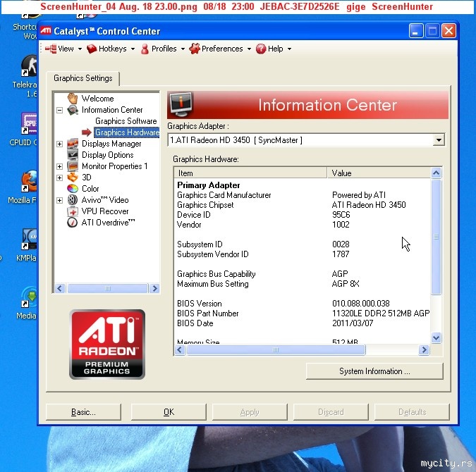The width and height of the screenshot is (476, 472).
Task: Click the Monitor Properties 1 icon
Action: click(73, 166)
